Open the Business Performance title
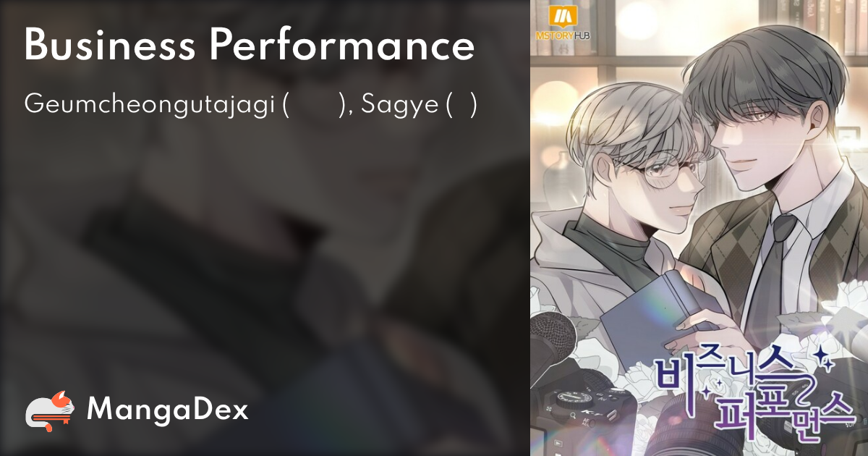This screenshot has width=868, height=456. click(x=250, y=46)
